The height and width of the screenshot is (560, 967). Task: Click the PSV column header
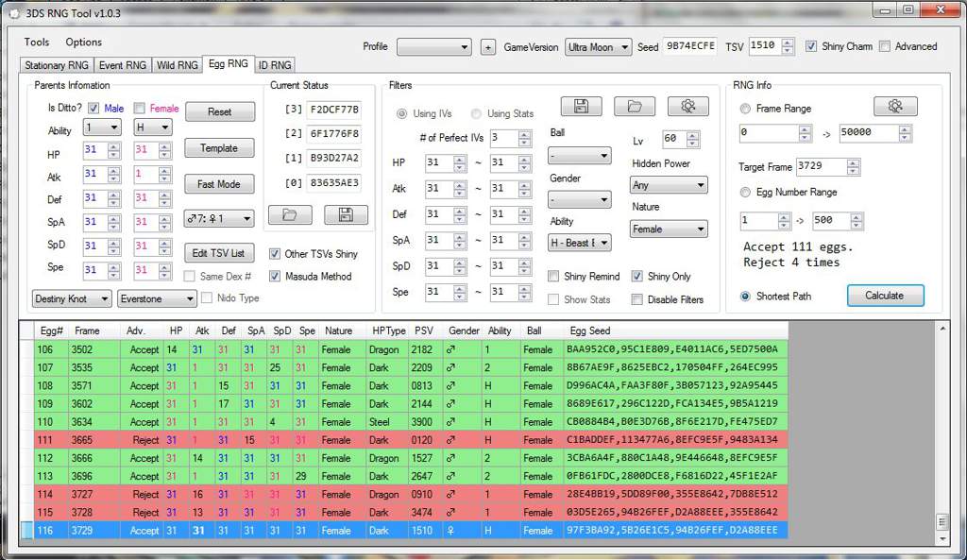click(424, 331)
